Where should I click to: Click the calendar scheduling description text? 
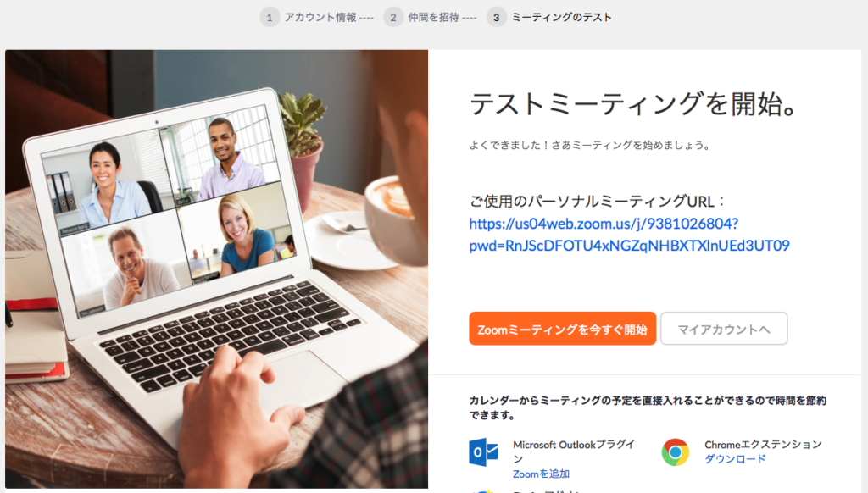point(648,407)
